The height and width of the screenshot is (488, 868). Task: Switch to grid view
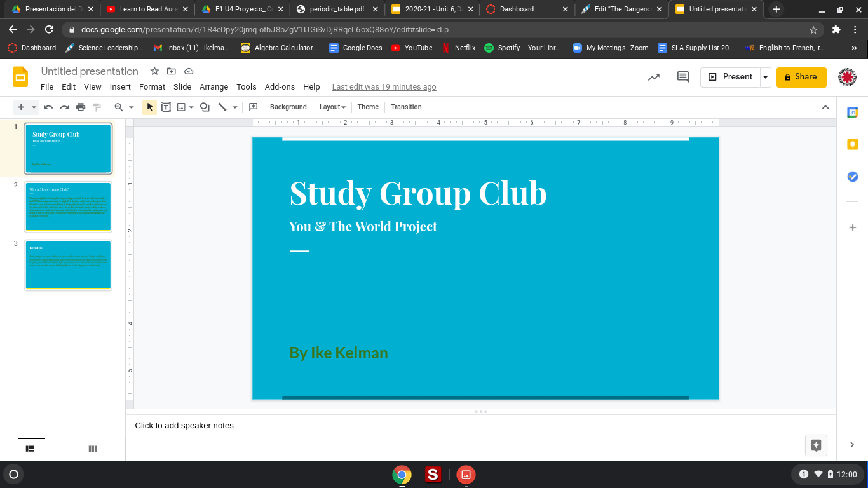coord(93,449)
